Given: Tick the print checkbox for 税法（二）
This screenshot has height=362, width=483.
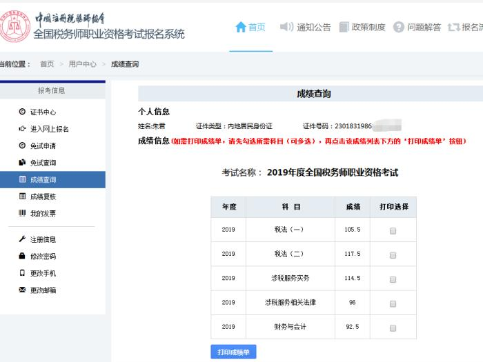Looking at the screenshot, I should point(393,255).
